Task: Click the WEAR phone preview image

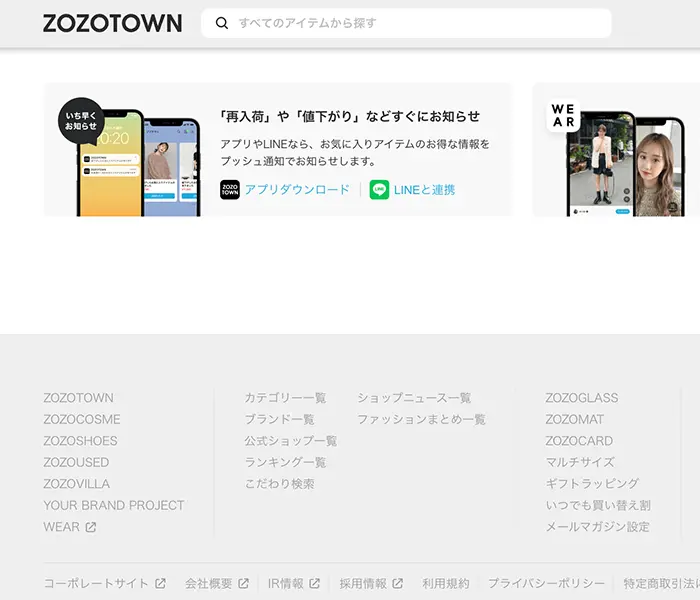Action: pos(625,163)
